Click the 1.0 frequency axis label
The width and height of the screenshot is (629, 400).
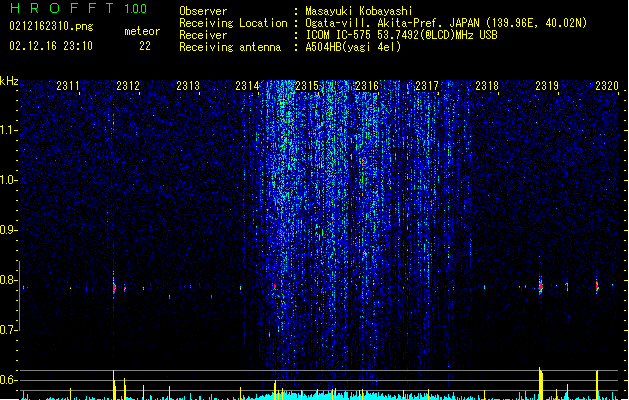(x=8, y=180)
